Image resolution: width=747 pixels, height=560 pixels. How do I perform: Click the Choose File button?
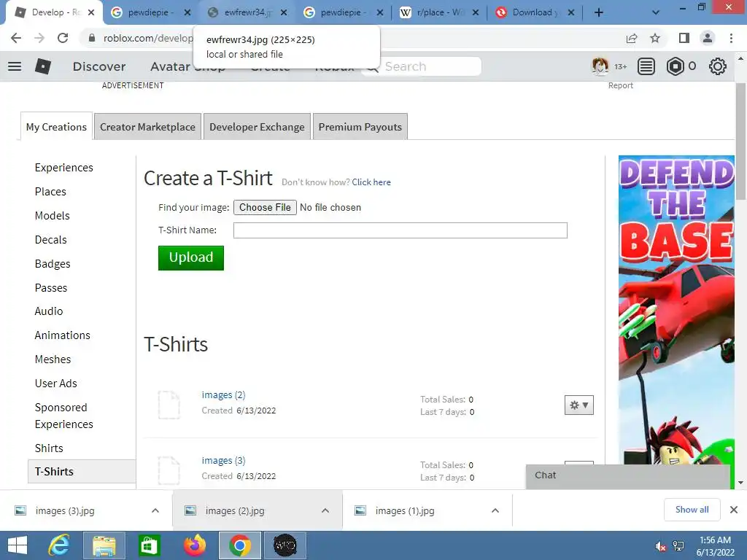pyautogui.click(x=265, y=207)
